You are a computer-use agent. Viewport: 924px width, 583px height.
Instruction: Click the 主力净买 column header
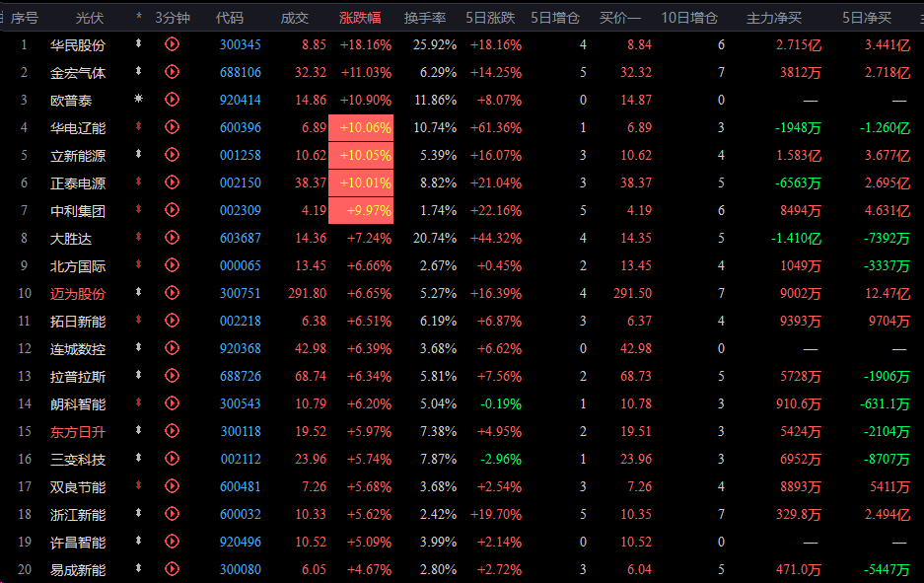[773, 18]
